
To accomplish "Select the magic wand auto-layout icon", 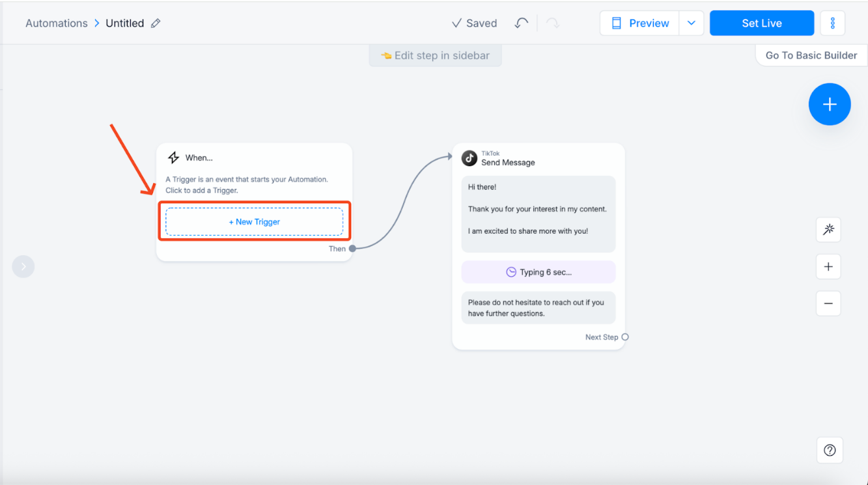I will pos(828,229).
